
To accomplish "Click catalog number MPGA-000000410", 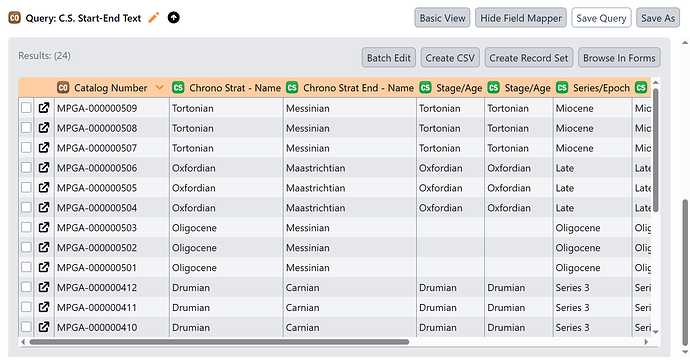I will pyautogui.click(x=97, y=327).
